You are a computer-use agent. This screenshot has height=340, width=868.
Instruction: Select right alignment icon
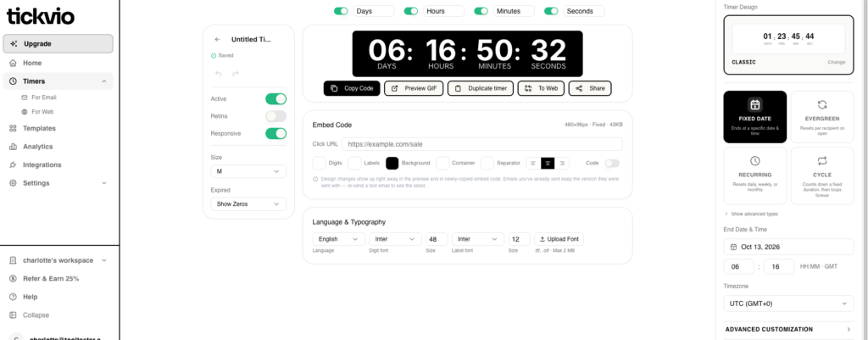pyautogui.click(x=562, y=164)
